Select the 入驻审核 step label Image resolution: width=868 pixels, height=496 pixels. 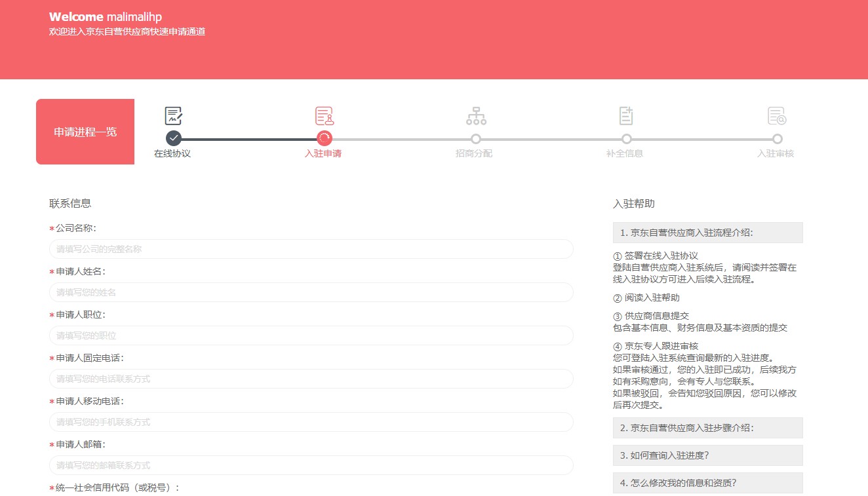(776, 154)
